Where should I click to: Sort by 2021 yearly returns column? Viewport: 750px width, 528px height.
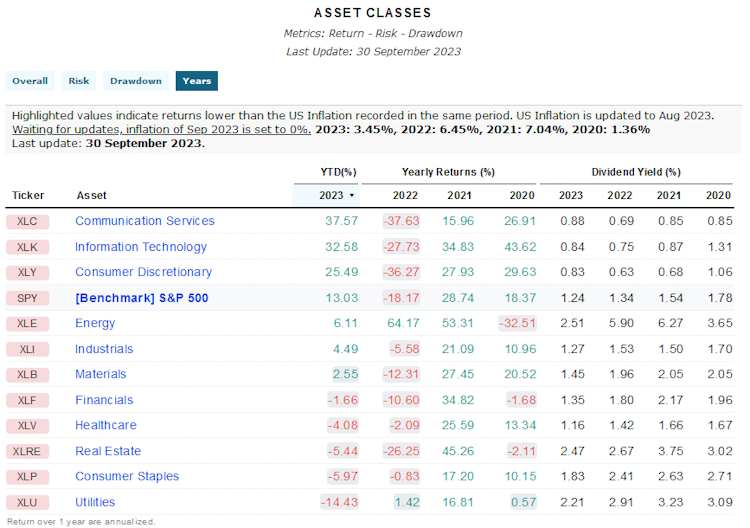tap(459, 196)
